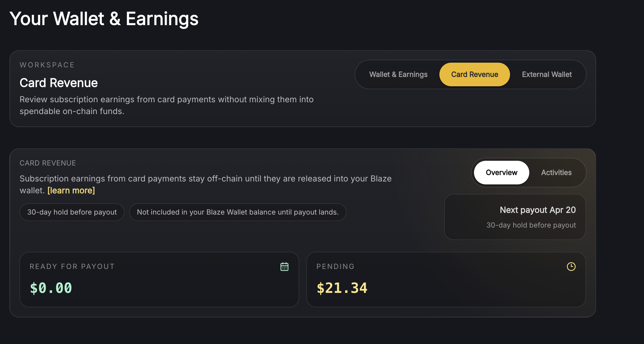Viewport: 644px width, 344px height.
Task: Switch the view toggle to Activities
Action: (x=556, y=173)
